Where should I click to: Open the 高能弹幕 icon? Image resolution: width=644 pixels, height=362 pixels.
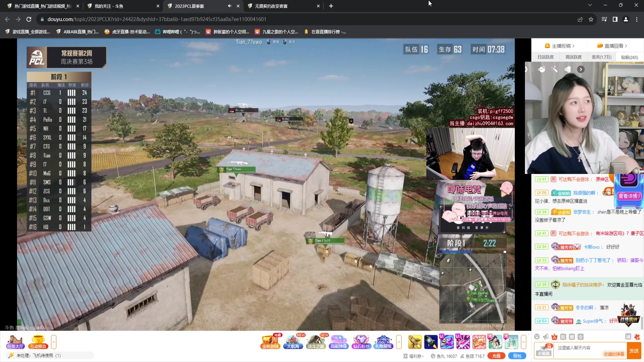338,342
